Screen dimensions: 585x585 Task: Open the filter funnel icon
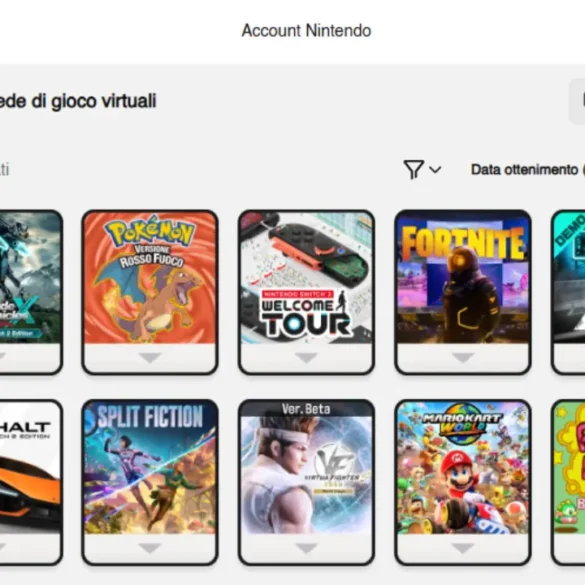click(413, 170)
